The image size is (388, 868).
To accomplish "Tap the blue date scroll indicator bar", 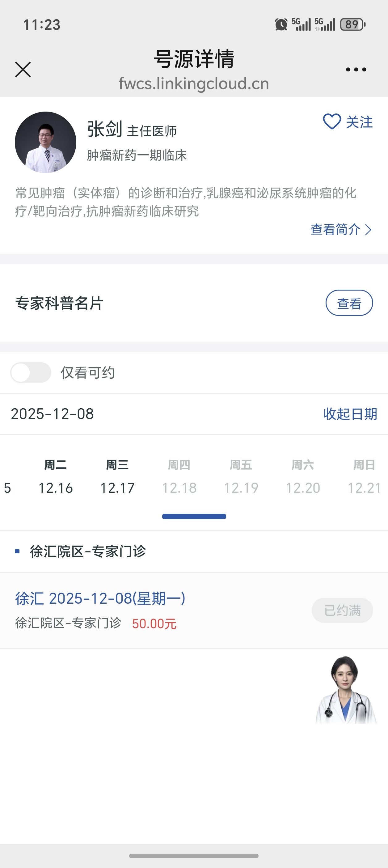I will (x=194, y=517).
